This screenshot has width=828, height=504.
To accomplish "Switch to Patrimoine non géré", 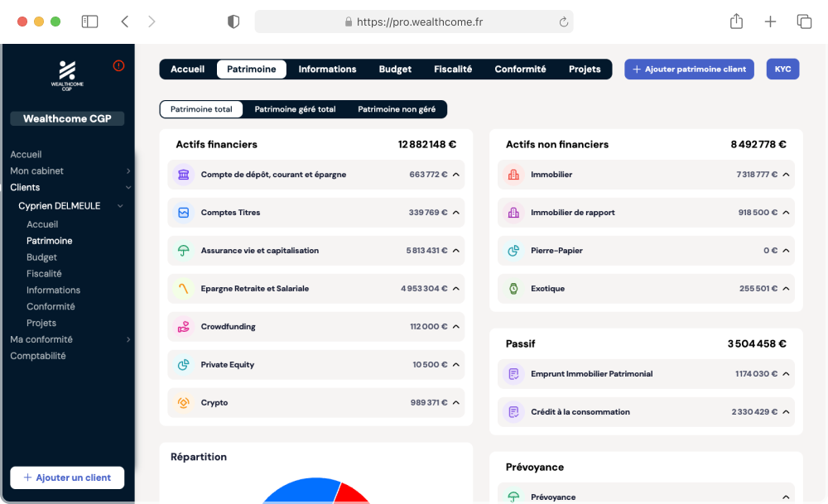I will pos(397,109).
